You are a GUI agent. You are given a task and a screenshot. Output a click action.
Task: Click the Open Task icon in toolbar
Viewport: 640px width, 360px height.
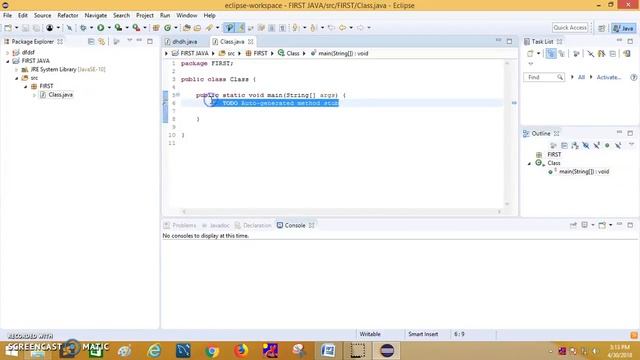tap(198, 28)
